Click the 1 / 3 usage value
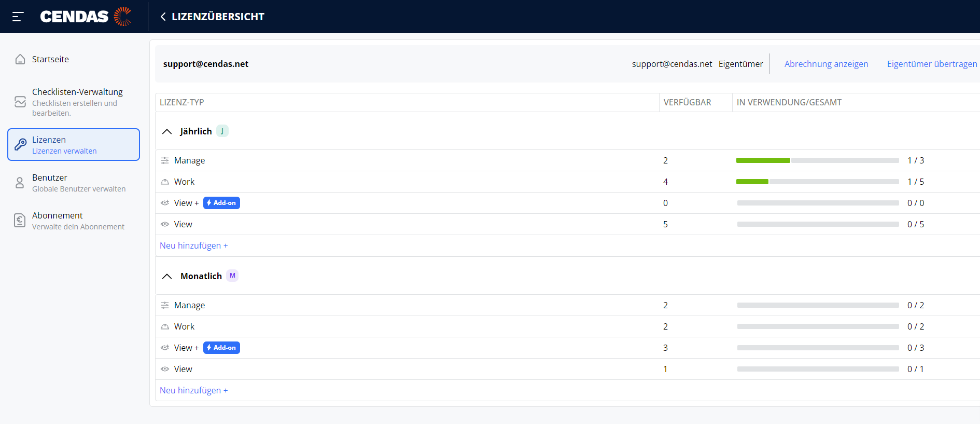Screen dimensions: 980x424 916,160
